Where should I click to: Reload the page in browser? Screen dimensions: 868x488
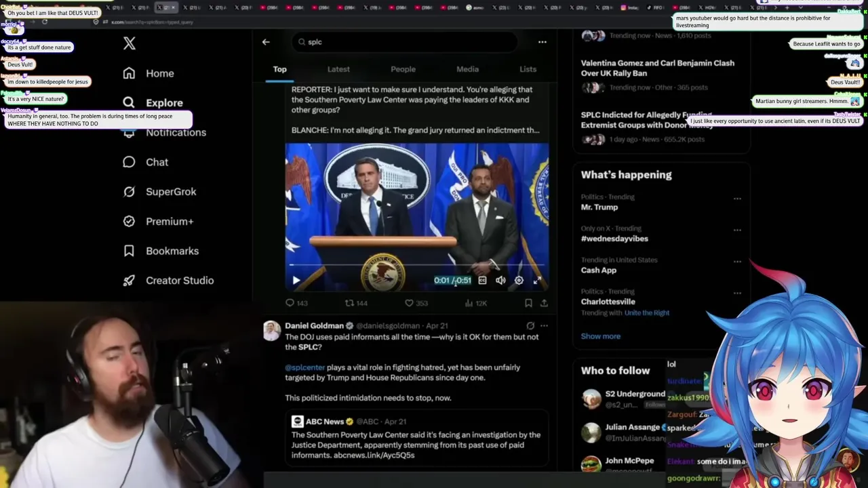(44, 22)
